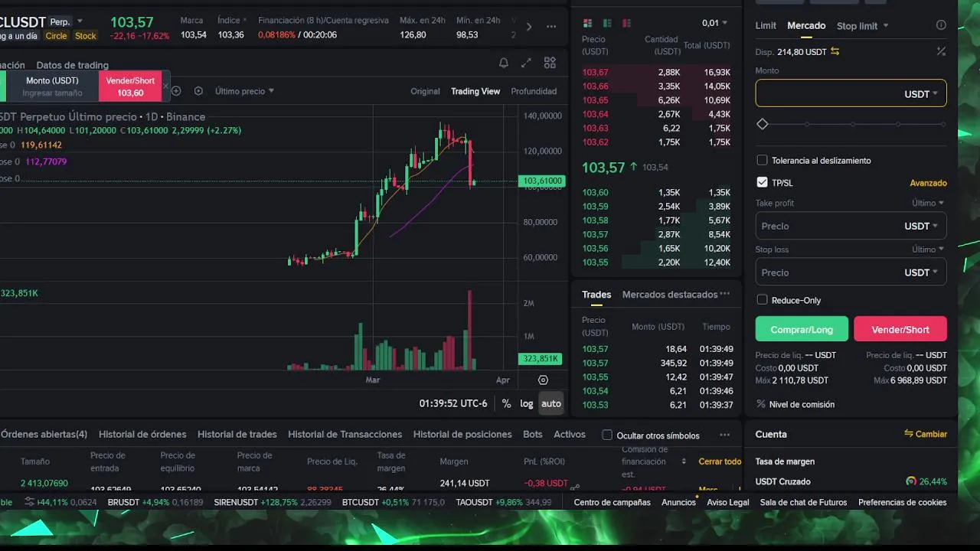Expand the chart to fullscreen
This screenshot has height=551, width=980.
(x=526, y=64)
